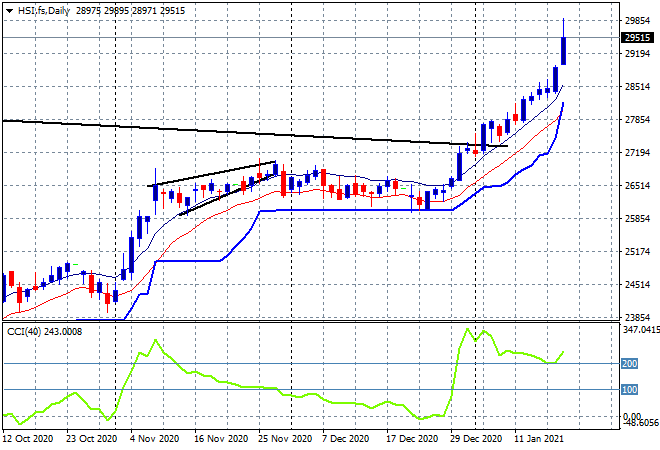Click the 25854 price axis label
The image size is (660, 450).
point(637,218)
